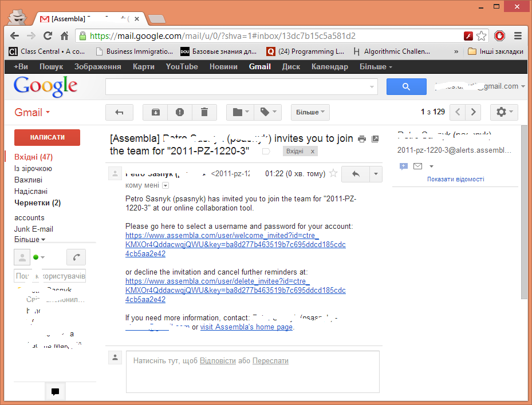Open chat status green dot dropdown
This screenshot has height=405, width=532.
[x=39, y=257]
